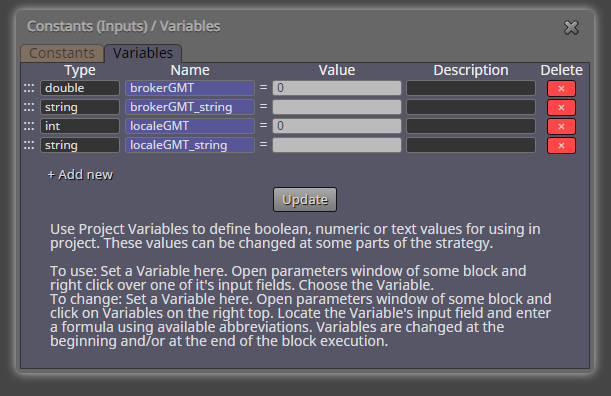Click the description field of brokerGMT

tap(471, 88)
